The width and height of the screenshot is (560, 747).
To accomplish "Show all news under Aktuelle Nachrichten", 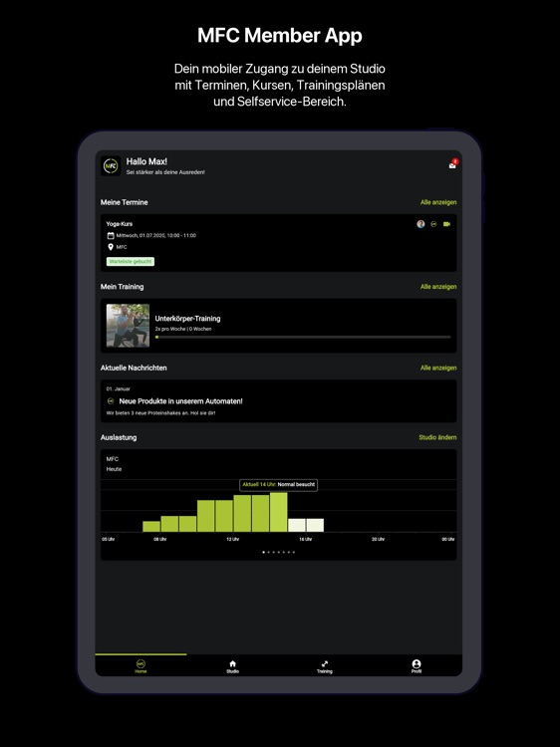I will [x=438, y=368].
